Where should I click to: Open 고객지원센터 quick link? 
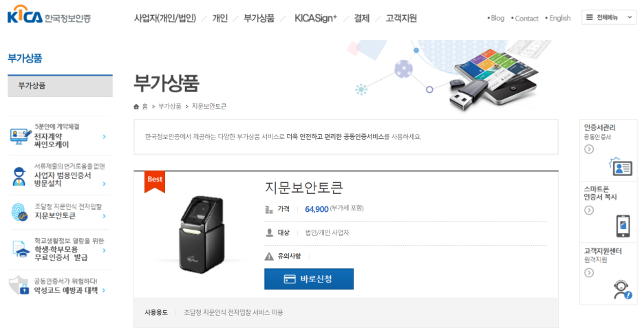[x=603, y=251]
